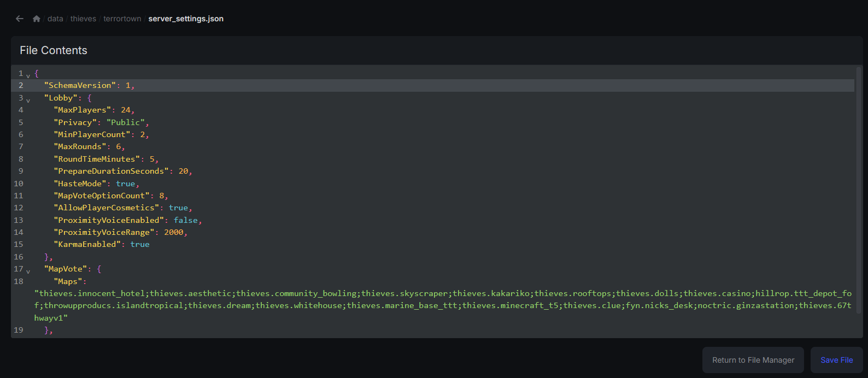Click the "ProximityVoiceRange" key

(x=104, y=232)
